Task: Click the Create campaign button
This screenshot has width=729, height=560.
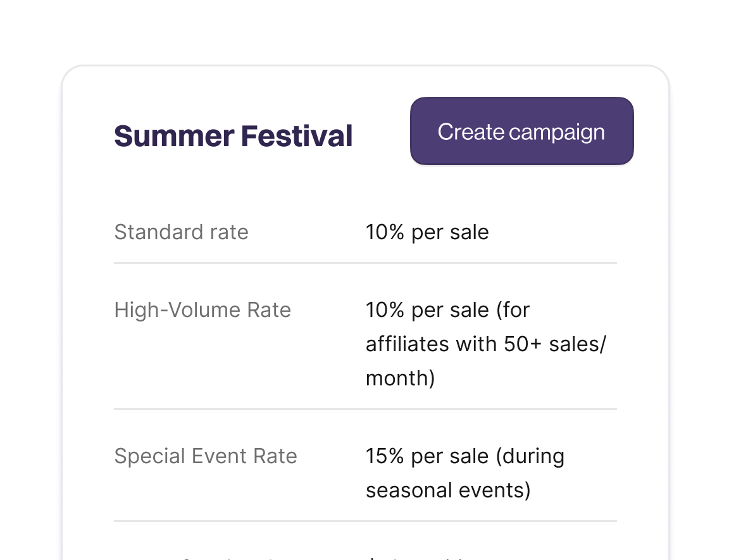Action: [x=521, y=132]
